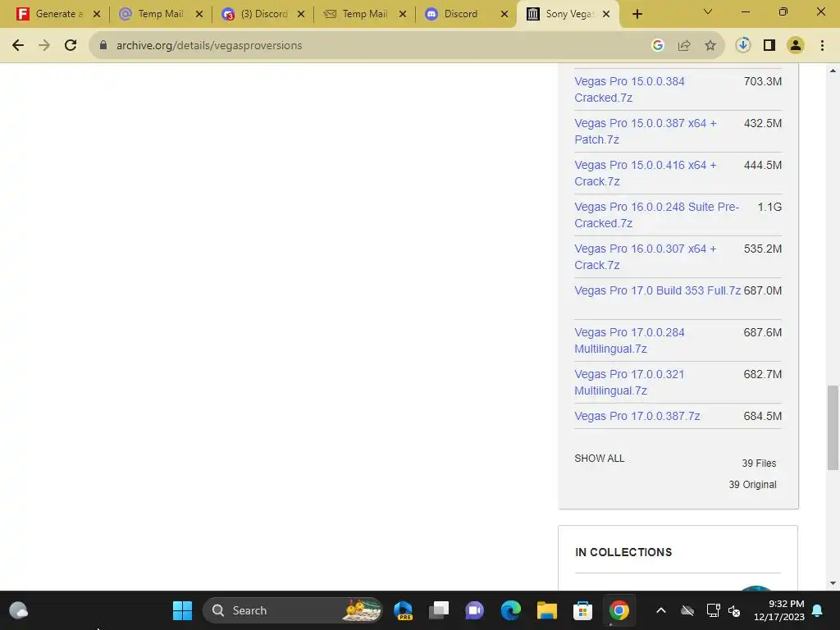
Task: Open the Chrome profile avatar
Action: [x=796, y=46]
